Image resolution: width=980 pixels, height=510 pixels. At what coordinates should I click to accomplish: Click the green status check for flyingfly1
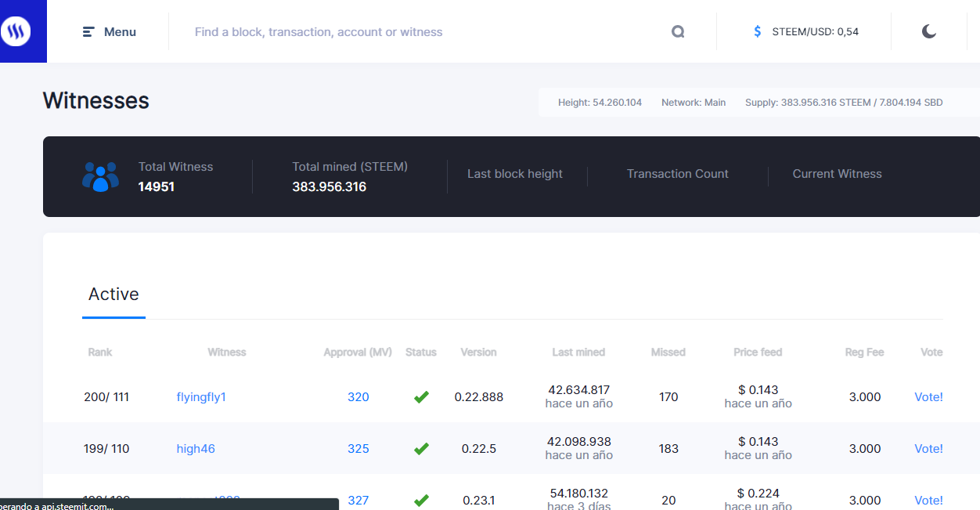[421, 397]
